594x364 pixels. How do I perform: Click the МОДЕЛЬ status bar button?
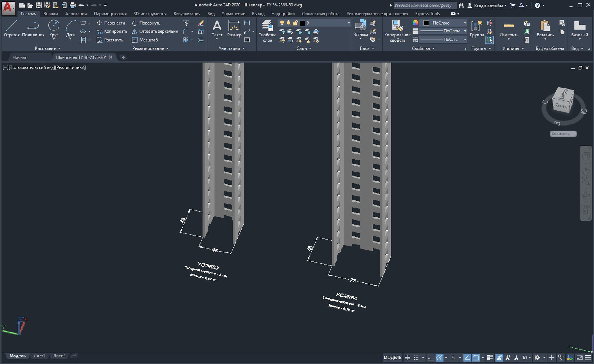point(392,358)
